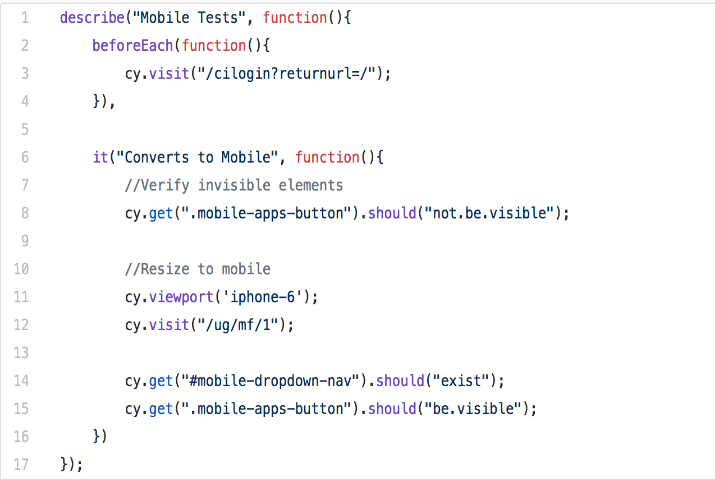
Task: Click the viewport method name
Action: (182, 297)
